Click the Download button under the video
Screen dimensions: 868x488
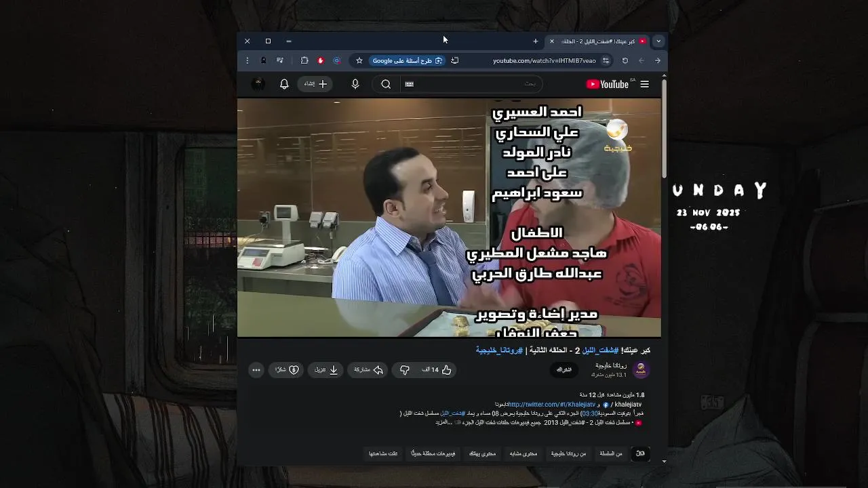[326, 370]
